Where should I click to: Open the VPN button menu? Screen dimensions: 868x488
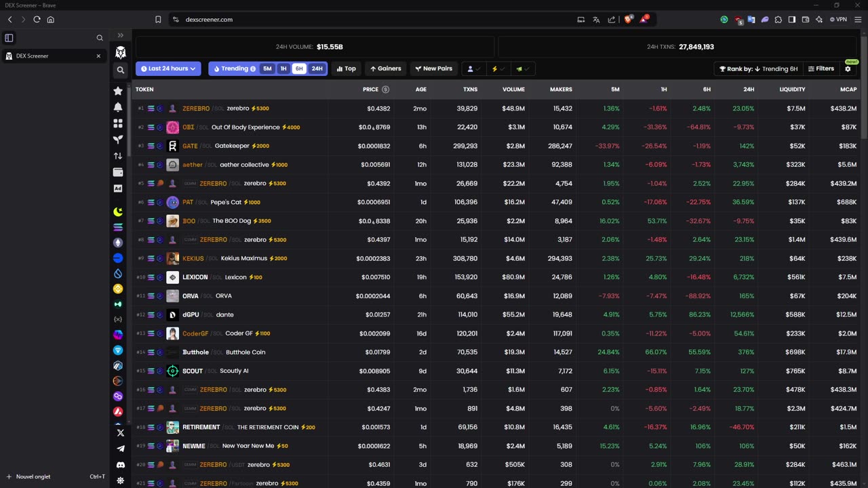[838, 20]
